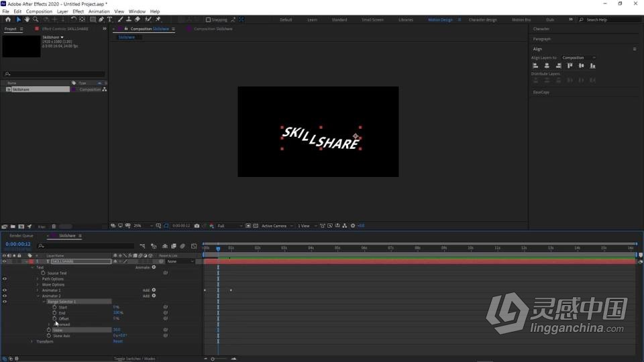Open composition mini-flowchart in timeline
The image size is (644, 362).
[142, 246]
